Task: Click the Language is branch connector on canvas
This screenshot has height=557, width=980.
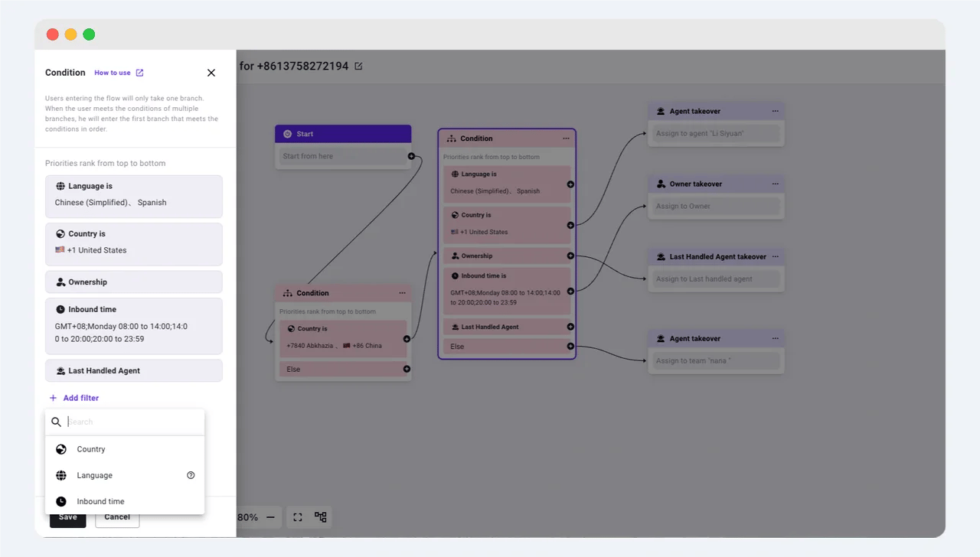Action: click(x=570, y=184)
